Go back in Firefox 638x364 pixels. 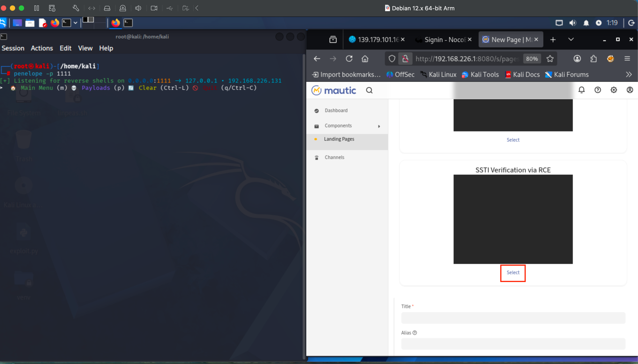[317, 59]
